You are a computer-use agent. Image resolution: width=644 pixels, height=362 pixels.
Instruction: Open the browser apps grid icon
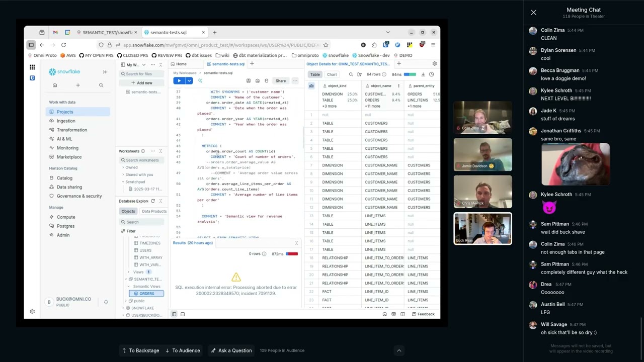pyautogui.click(x=32, y=67)
